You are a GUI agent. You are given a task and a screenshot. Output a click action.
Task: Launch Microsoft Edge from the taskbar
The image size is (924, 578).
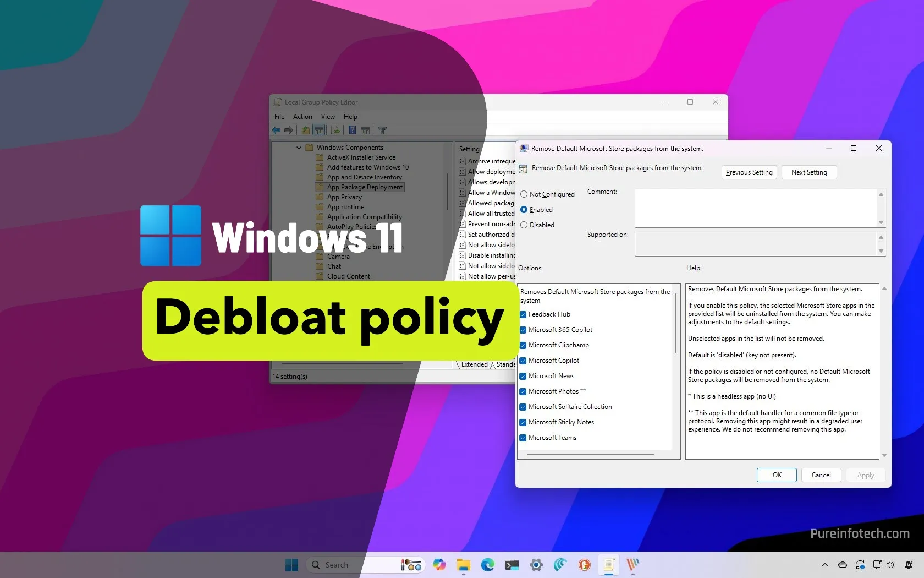(487, 565)
